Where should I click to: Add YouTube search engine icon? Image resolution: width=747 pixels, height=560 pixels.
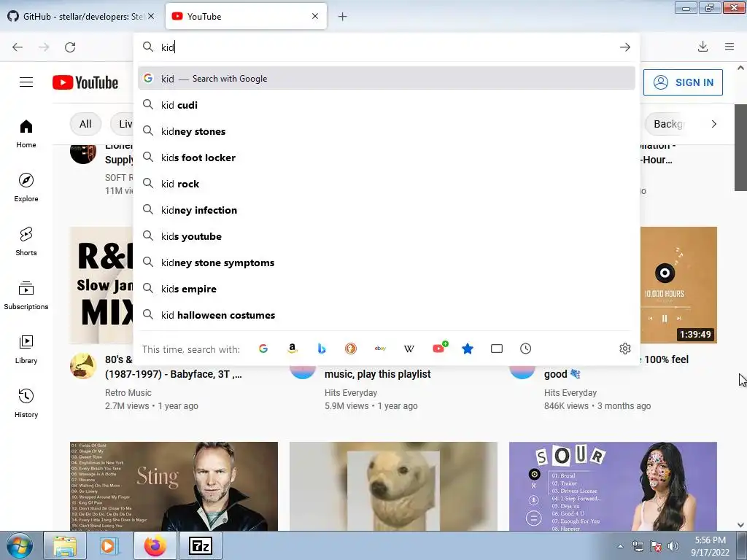pyautogui.click(x=439, y=348)
